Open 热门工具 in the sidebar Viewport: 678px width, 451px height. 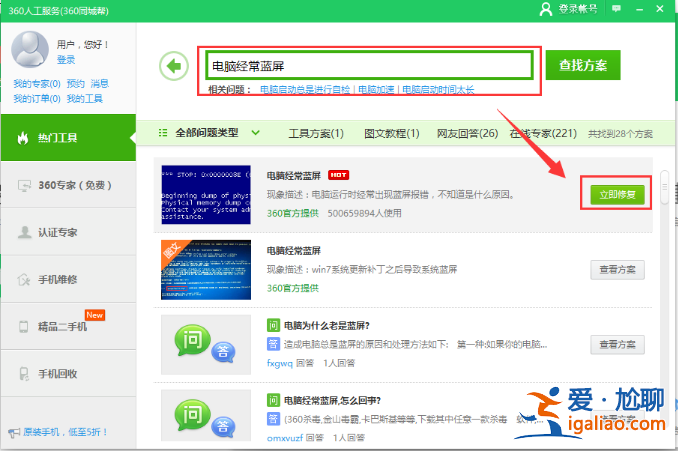pos(68,138)
